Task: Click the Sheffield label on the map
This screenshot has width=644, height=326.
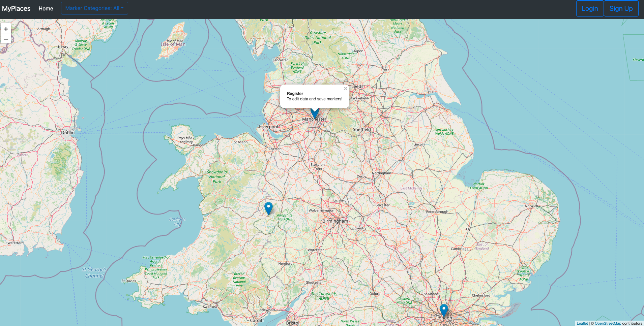Action: pos(362,129)
